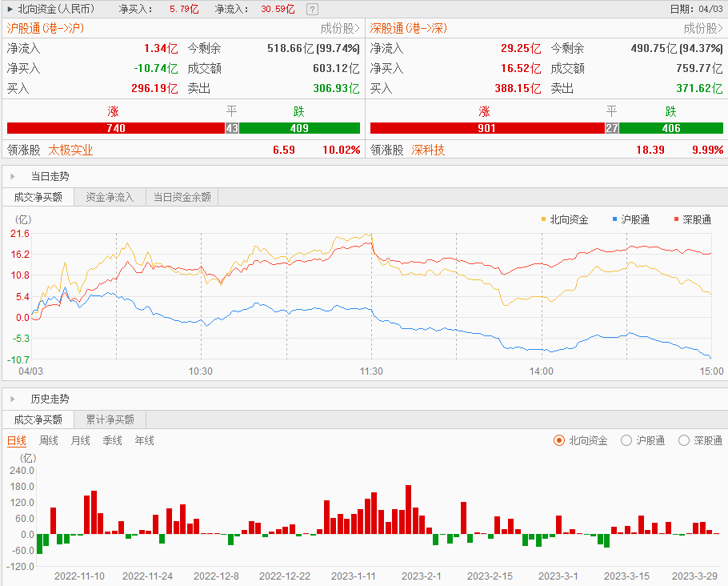Click the orange 北向资金 legend marker
The height and width of the screenshot is (586, 728).
(x=544, y=219)
